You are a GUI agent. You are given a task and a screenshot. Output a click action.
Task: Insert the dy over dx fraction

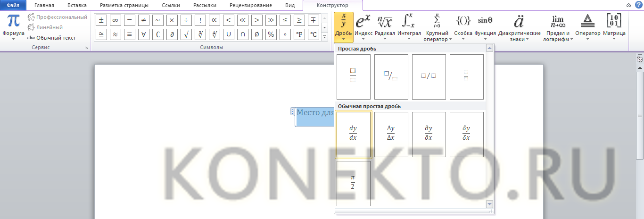(x=353, y=135)
